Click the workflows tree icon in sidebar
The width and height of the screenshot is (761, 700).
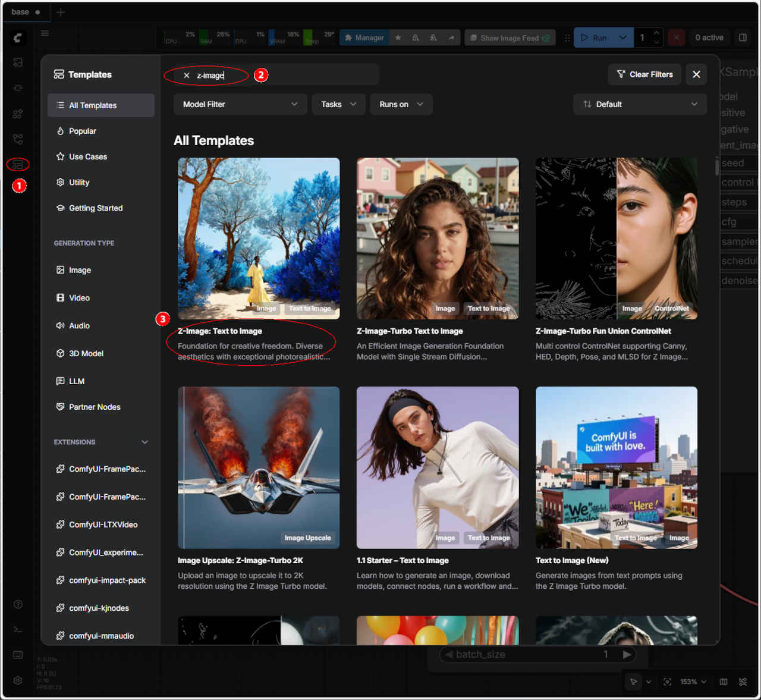18,139
